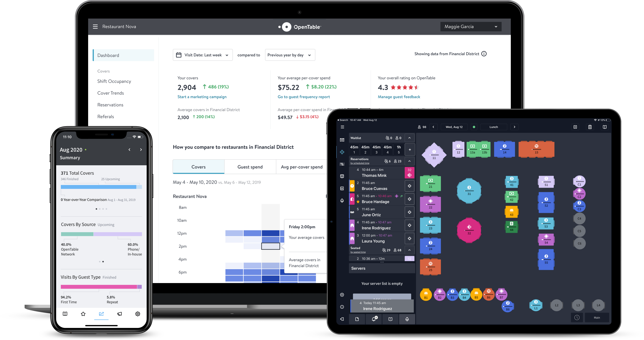Enable the Cover Trends menu item
Image resolution: width=644 pixels, height=340 pixels.
tap(111, 93)
